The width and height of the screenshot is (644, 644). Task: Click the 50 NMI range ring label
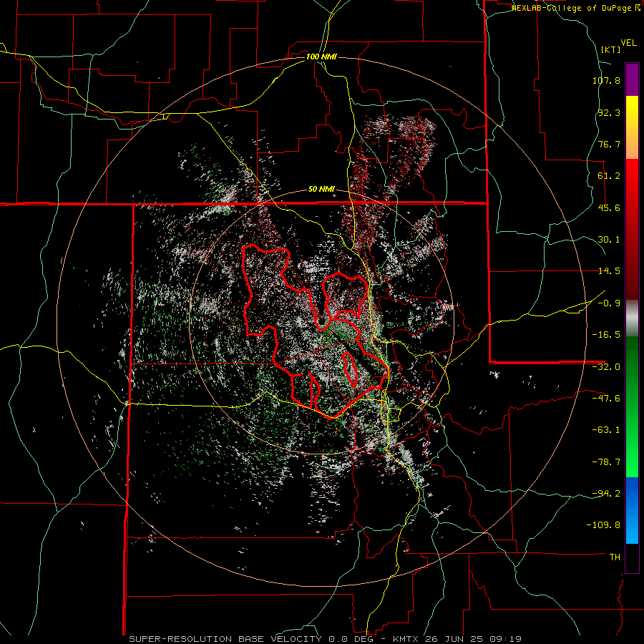click(321, 190)
